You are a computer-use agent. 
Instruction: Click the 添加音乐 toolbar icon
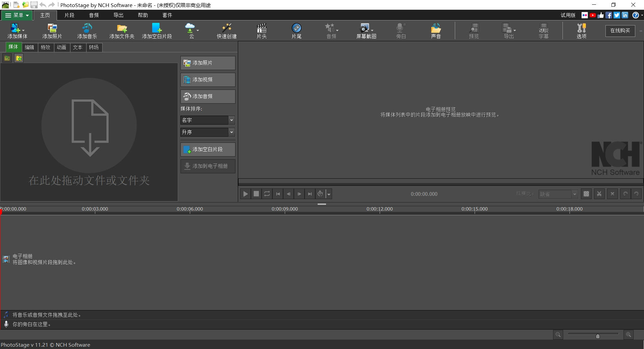87,31
